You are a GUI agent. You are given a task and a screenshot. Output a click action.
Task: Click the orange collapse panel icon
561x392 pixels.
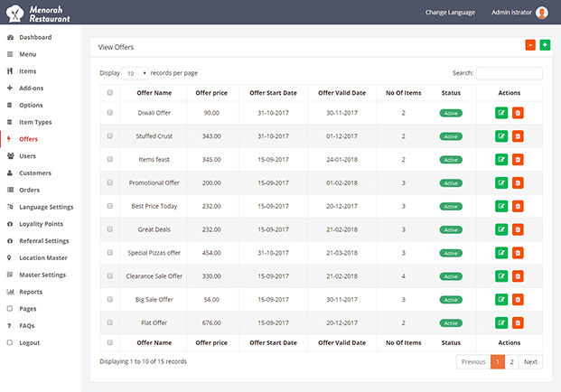(x=530, y=45)
